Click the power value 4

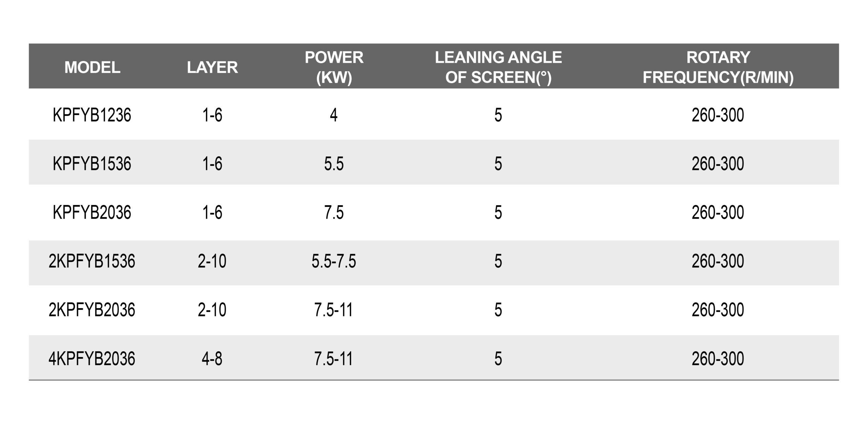(x=334, y=115)
